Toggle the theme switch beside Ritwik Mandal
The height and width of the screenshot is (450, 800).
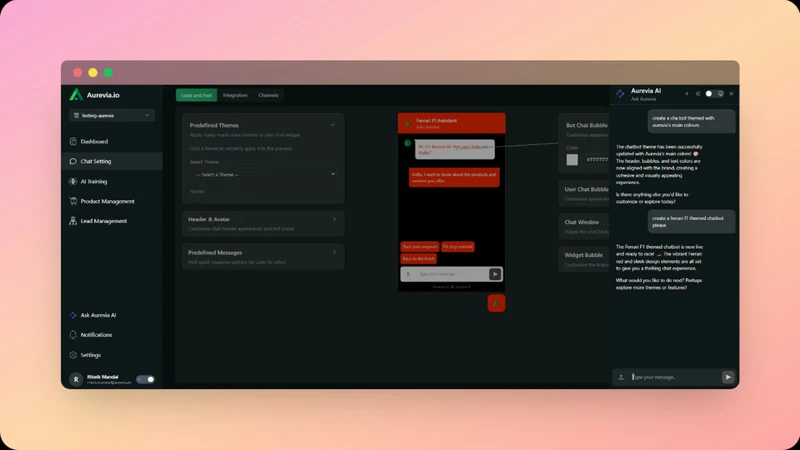pyautogui.click(x=145, y=379)
